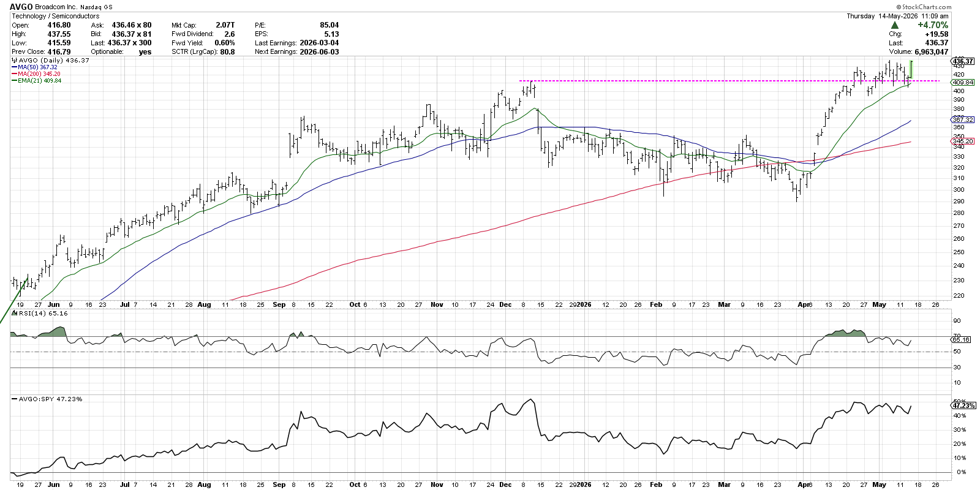Click the P/E value 85.04

pyautogui.click(x=330, y=25)
